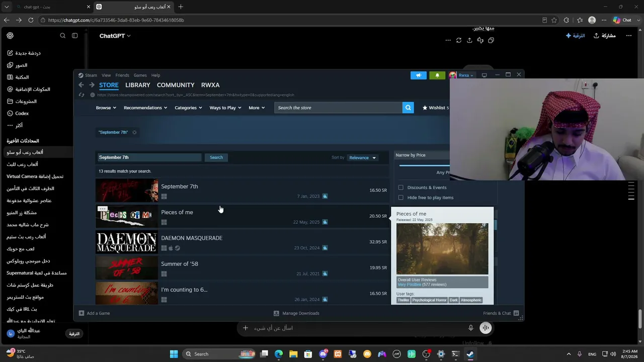This screenshot has width=644, height=362.
Task: Click the plus attach button in ChatGPT composer
Action: pos(246,328)
